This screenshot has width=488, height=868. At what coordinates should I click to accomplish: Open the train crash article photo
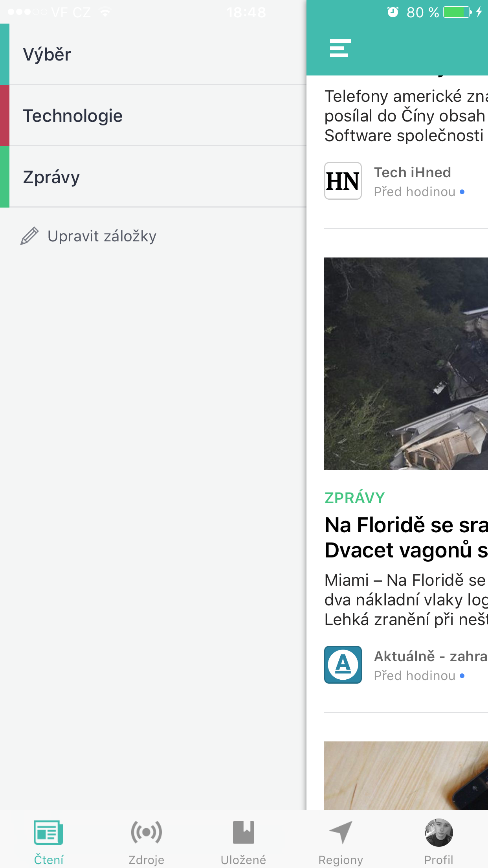point(406,364)
